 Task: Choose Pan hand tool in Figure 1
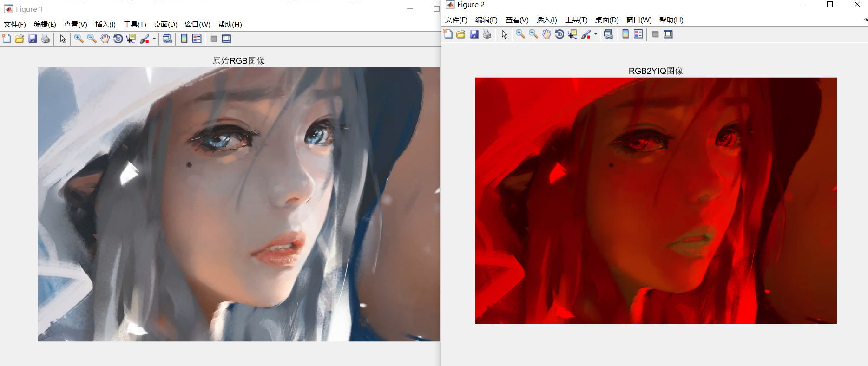105,39
